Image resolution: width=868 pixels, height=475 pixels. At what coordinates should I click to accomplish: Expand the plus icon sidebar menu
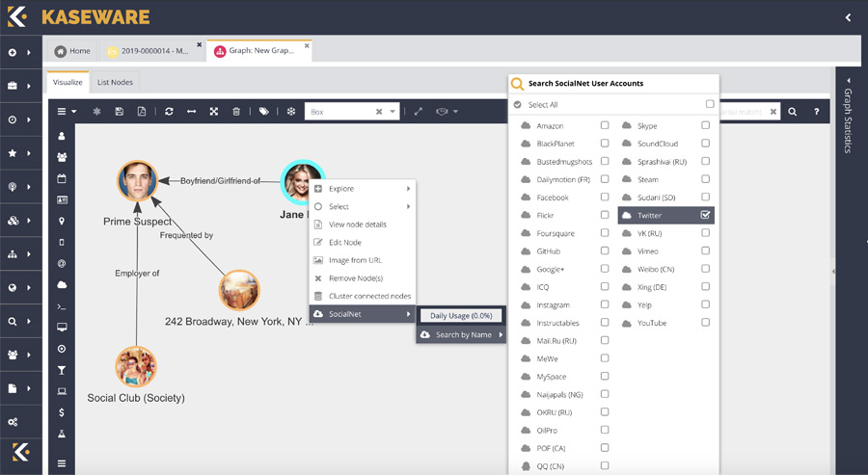tap(19, 53)
